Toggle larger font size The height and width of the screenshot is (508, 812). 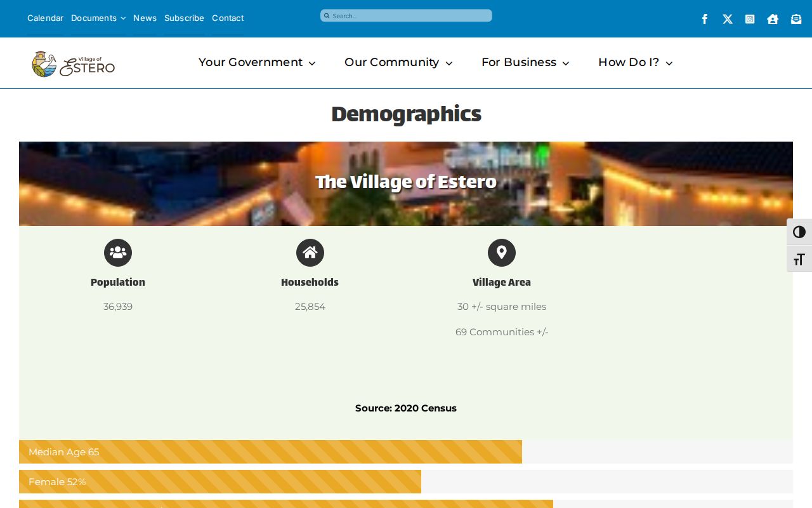pyautogui.click(x=799, y=259)
